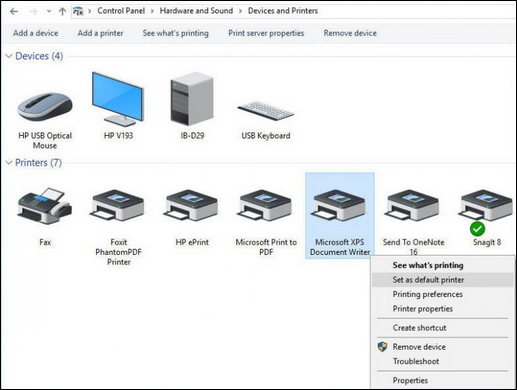Screen dimensions: 517x390
Task: Expand the chevron after Control Panel breadcrumb
Action: [152, 11]
